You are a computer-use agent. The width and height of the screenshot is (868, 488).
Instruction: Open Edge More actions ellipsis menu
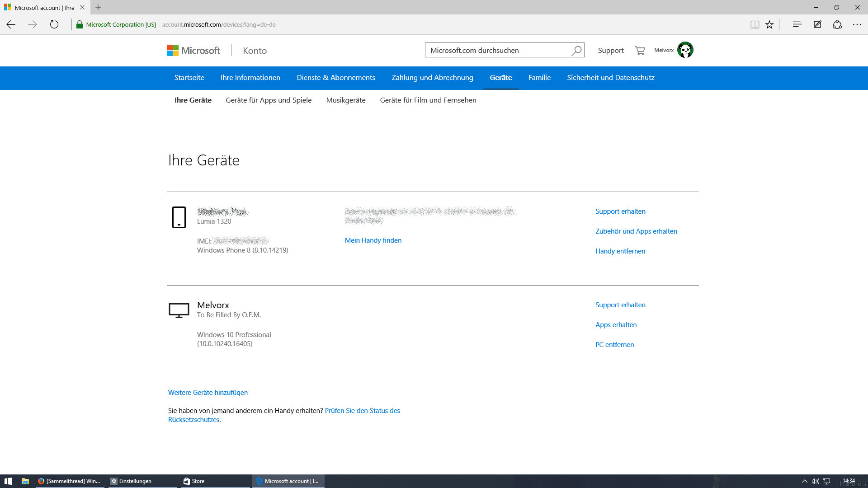pos(857,24)
